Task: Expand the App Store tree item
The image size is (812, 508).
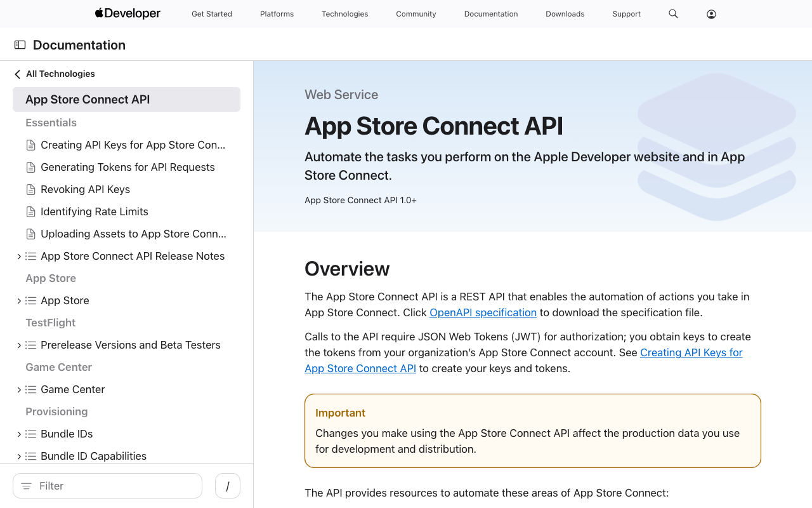Action: click(x=18, y=300)
